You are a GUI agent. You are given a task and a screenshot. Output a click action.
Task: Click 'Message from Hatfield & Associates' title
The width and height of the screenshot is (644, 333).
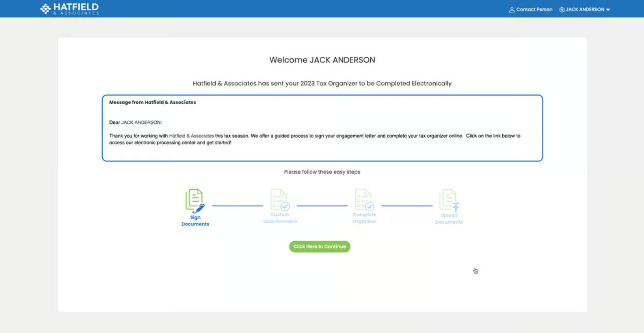coord(152,102)
